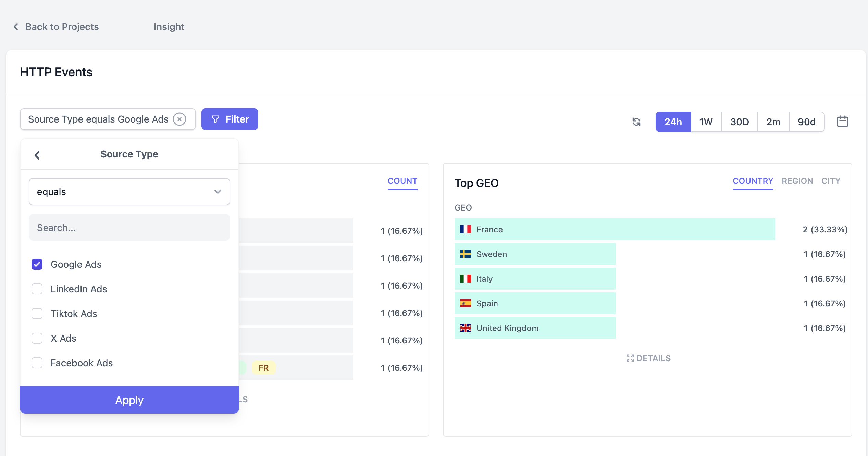Uncheck the Google Ads checkbox
Image resolution: width=868 pixels, height=456 pixels.
(37, 264)
